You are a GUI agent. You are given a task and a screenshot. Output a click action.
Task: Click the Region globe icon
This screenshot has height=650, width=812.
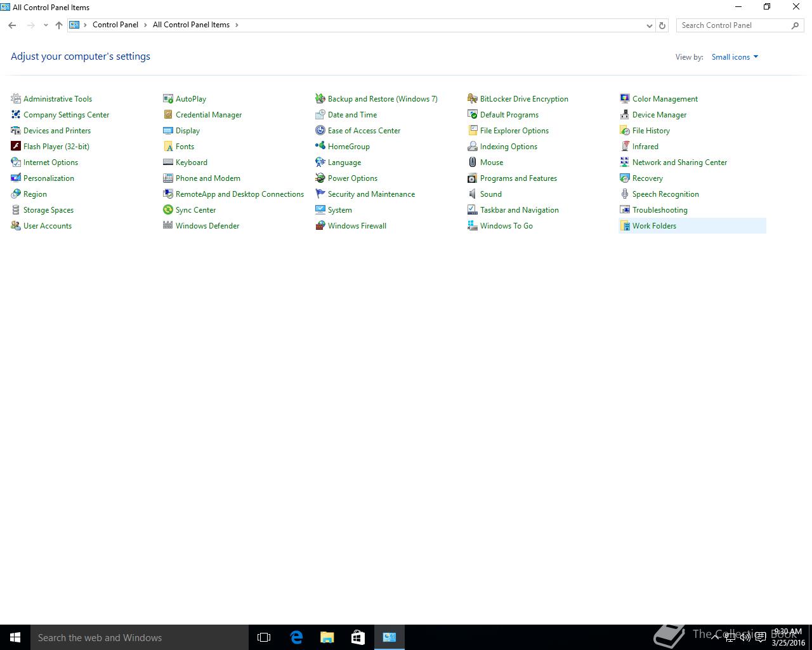click(x=16, y=194)
